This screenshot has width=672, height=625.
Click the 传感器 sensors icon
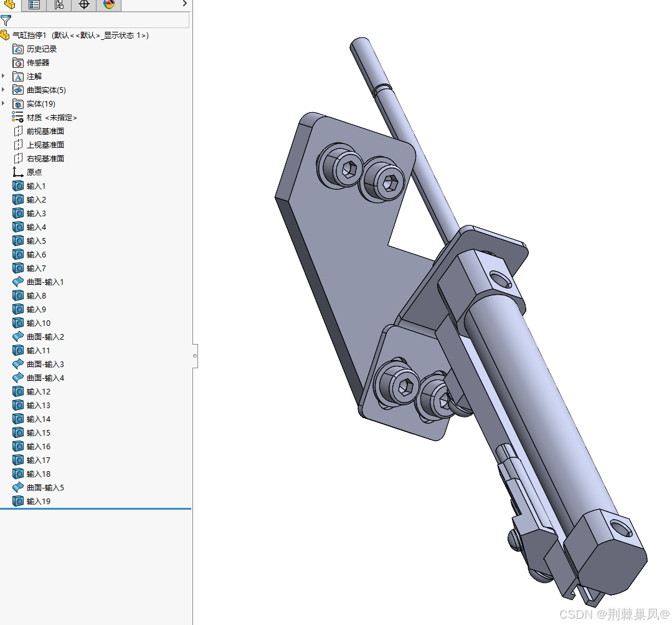click(18, 62)
